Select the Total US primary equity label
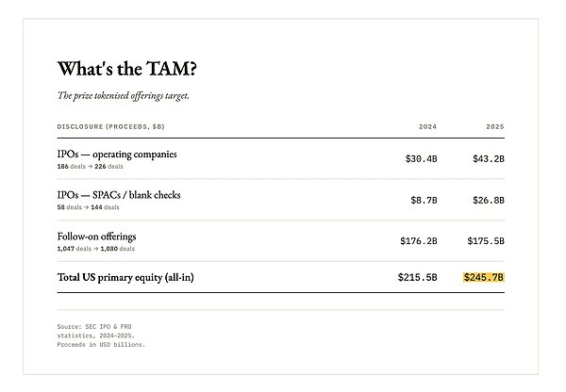The height and width of the screenshot is (392, 566). 125,277
